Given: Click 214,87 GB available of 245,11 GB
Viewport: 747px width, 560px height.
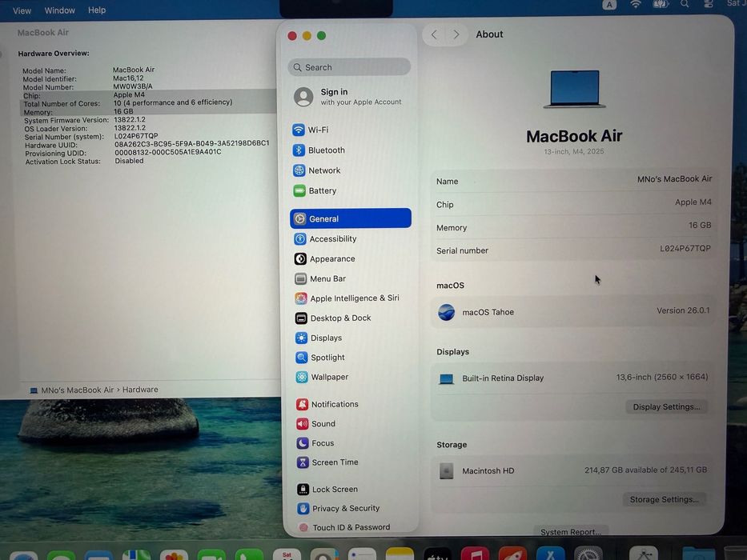Looking at the screenshot, I should 645,470.
